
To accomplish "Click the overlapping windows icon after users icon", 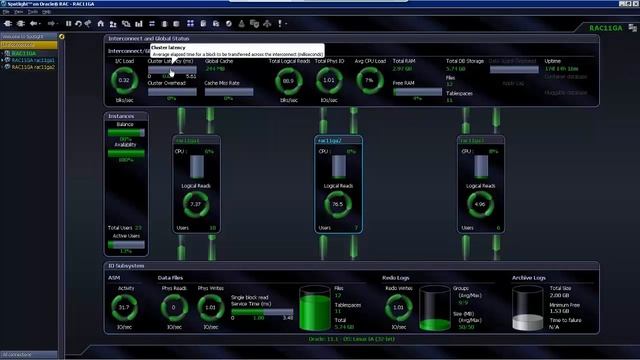I will click(x=126, y=24).
